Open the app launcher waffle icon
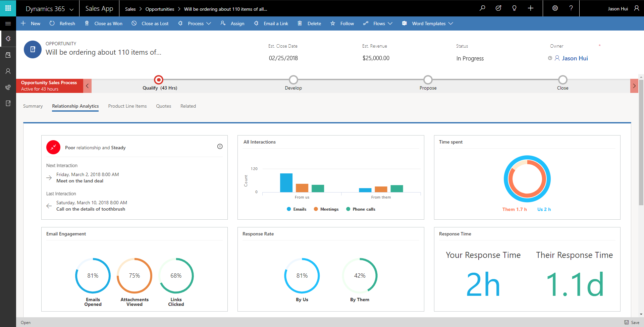 [x=8, y=8]
